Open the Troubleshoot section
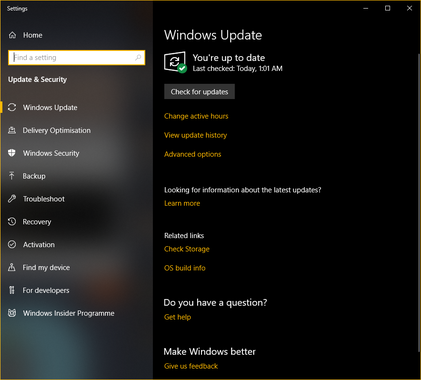Image resolution: width=421 pixels, height=380 pixels. [x=44, y=199]
